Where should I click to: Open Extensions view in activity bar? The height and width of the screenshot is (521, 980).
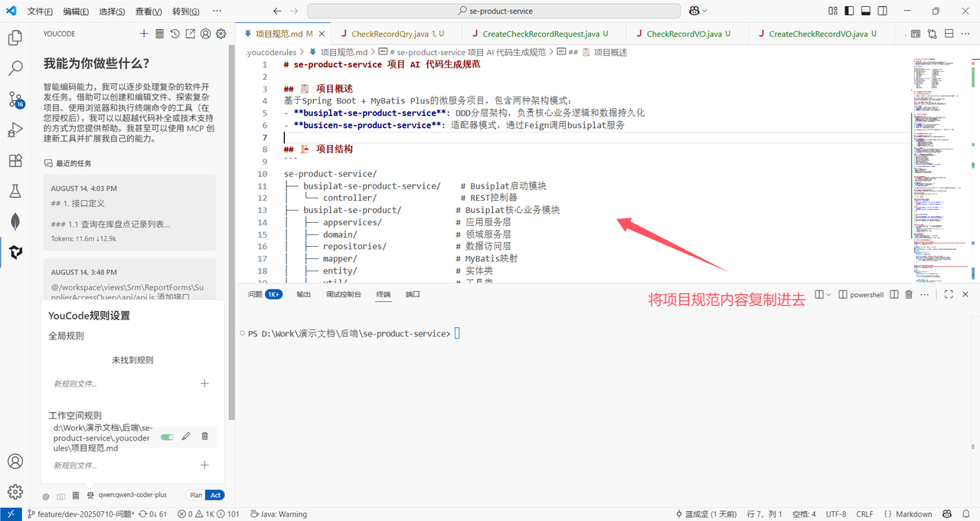click(x=15, y=160)
